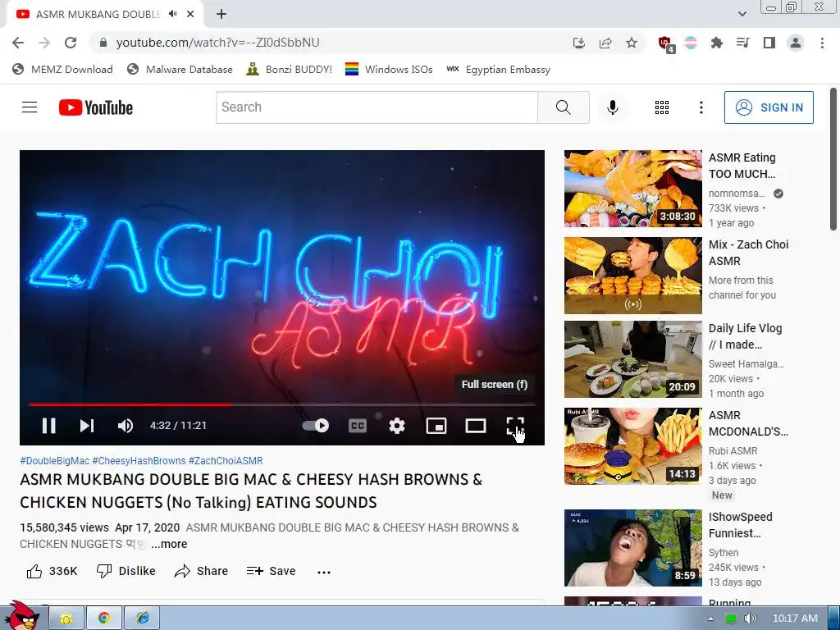Go back in browser
The height and width of the screenshot is (630, 840).
18,43
